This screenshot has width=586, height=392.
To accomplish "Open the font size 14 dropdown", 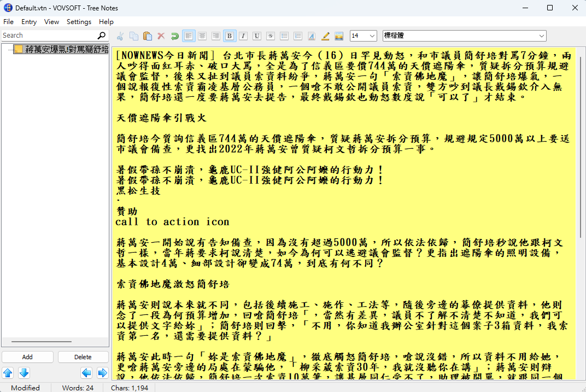I will click(364, 36).
